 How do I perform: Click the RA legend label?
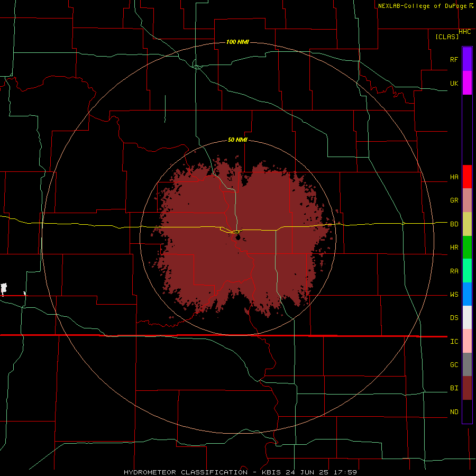[454, 271]
